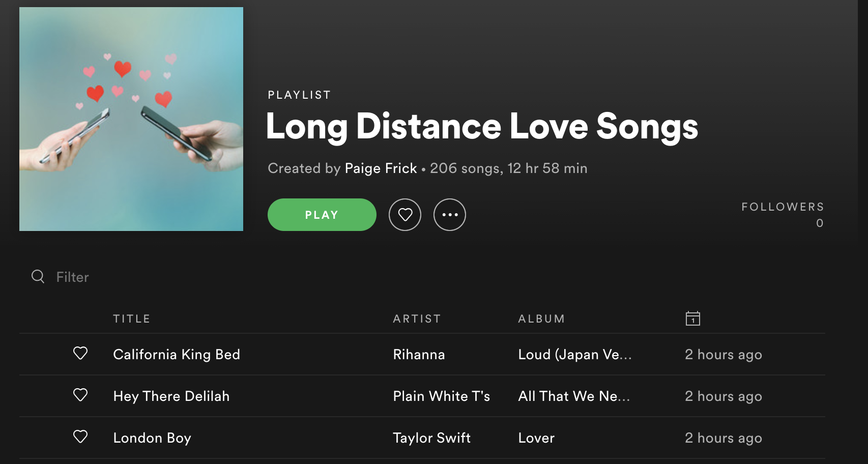
Task: Open creator profile Paige Frick
Action: point(381,168)
